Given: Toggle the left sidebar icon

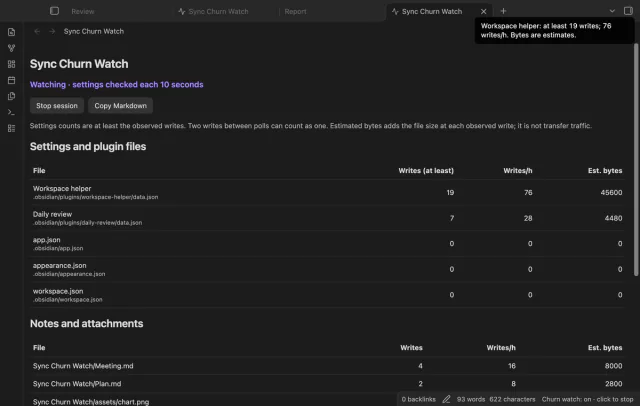Looking at the screenshot, I should click(54, 11).
